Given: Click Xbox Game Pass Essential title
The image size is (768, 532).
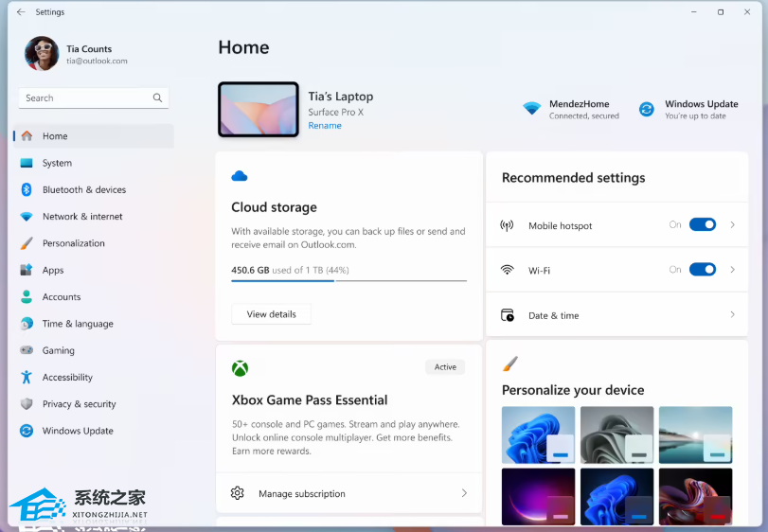Looking at the screenshot, I should coord(310,400).
